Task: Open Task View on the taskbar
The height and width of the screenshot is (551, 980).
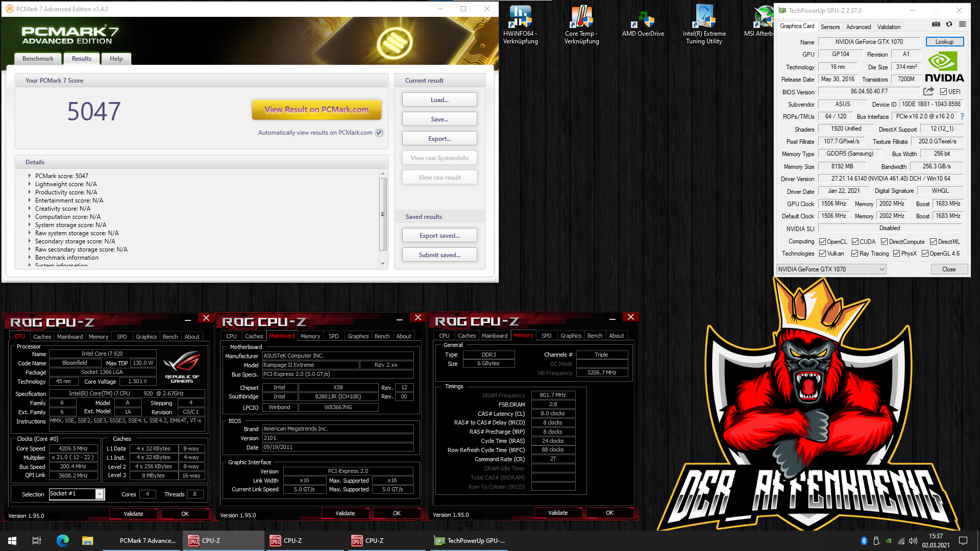Action: (x=37, y=541)
